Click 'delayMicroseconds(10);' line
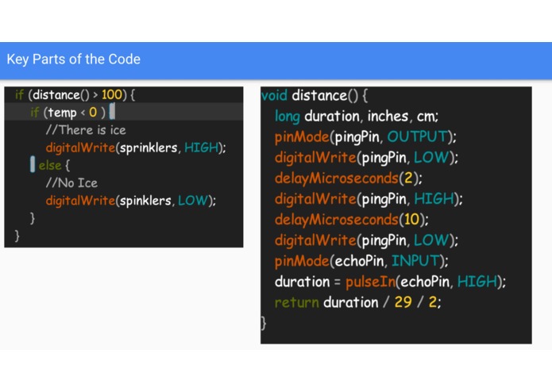Image resolution: width=552 pixels, height=392 pixels. pos(352,219)
